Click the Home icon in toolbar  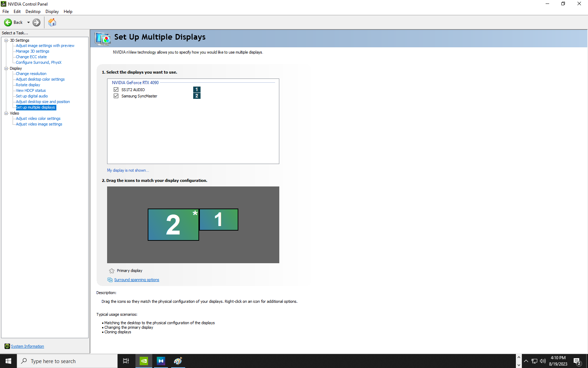(52, 22)
